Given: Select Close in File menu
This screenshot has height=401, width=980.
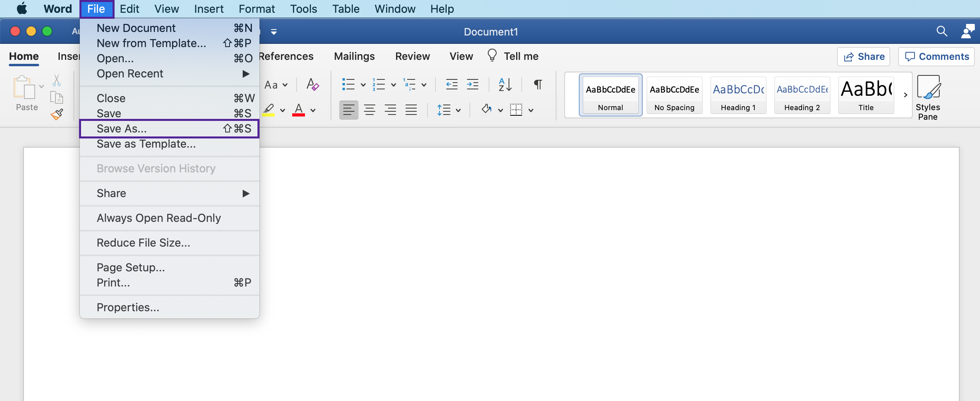Looking at the screenshot, I should (x=170, y=98).
